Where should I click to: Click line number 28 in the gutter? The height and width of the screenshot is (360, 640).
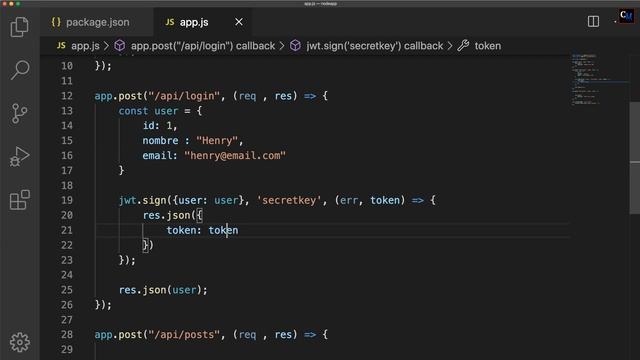tap(67, 335)
